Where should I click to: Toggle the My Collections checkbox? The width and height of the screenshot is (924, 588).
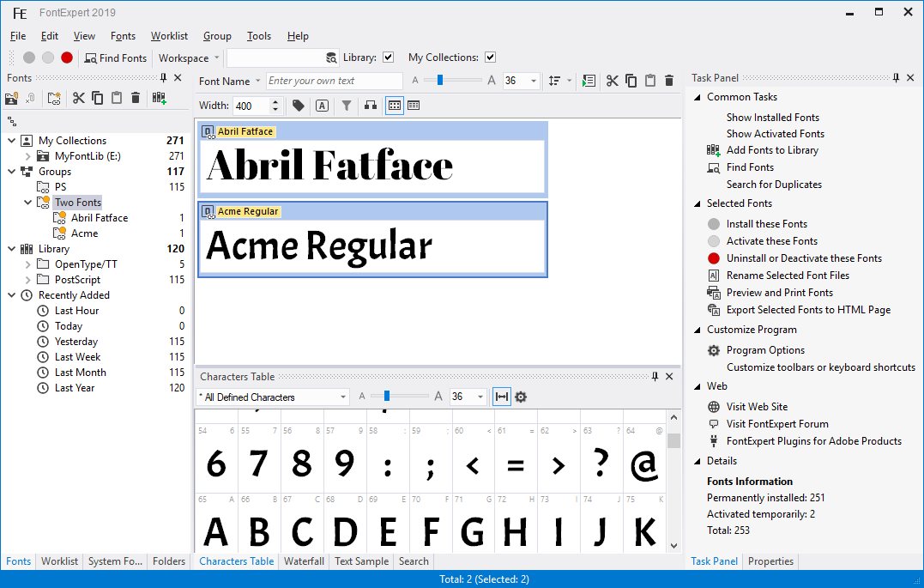click(490, 58)
